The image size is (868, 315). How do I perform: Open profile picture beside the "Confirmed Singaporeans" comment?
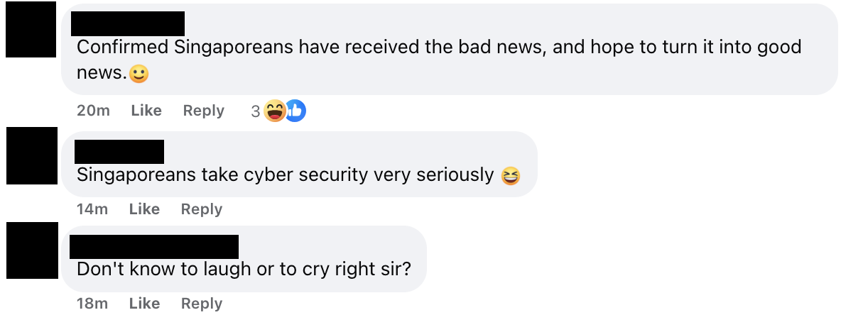tap(31, 29)
